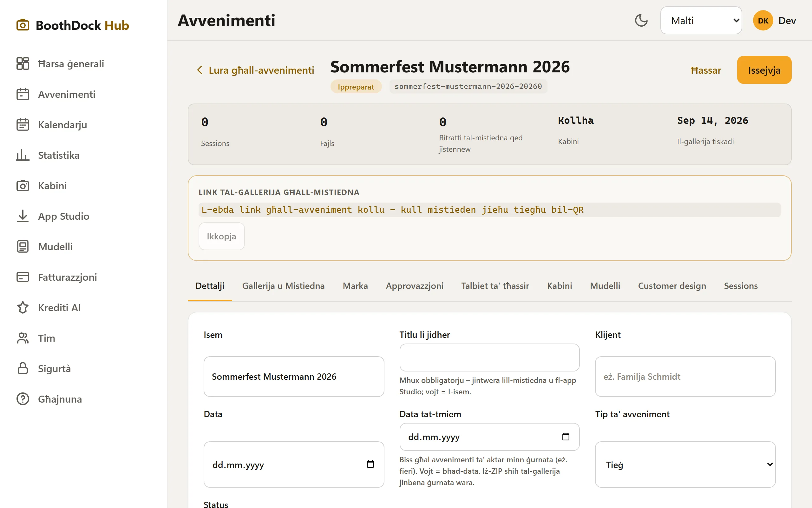Switch to the Sessions tab
Viewport: 812px width, 508px height.
pos(741,286)
